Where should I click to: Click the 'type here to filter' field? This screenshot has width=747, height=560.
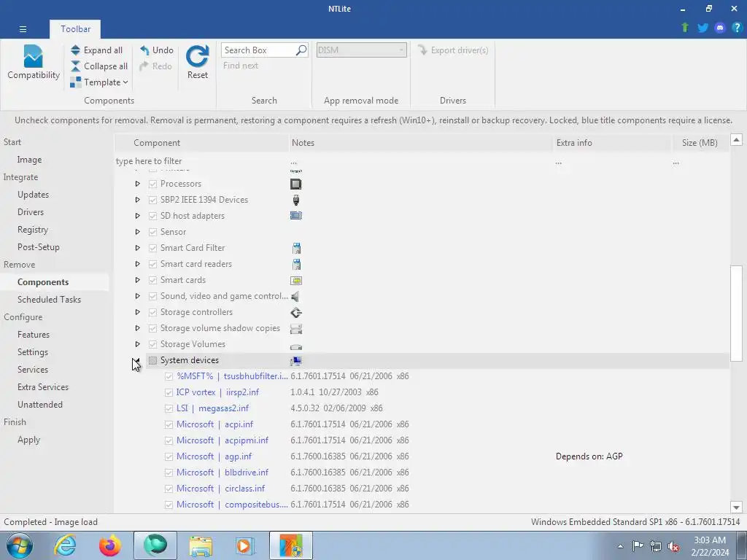[x=202, y=161]
